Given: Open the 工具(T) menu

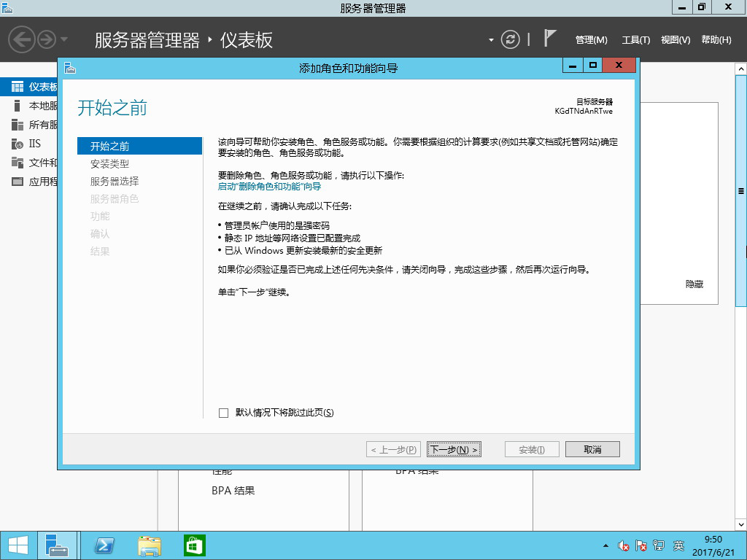Looking at the screenshot, I should coord(635,40).
